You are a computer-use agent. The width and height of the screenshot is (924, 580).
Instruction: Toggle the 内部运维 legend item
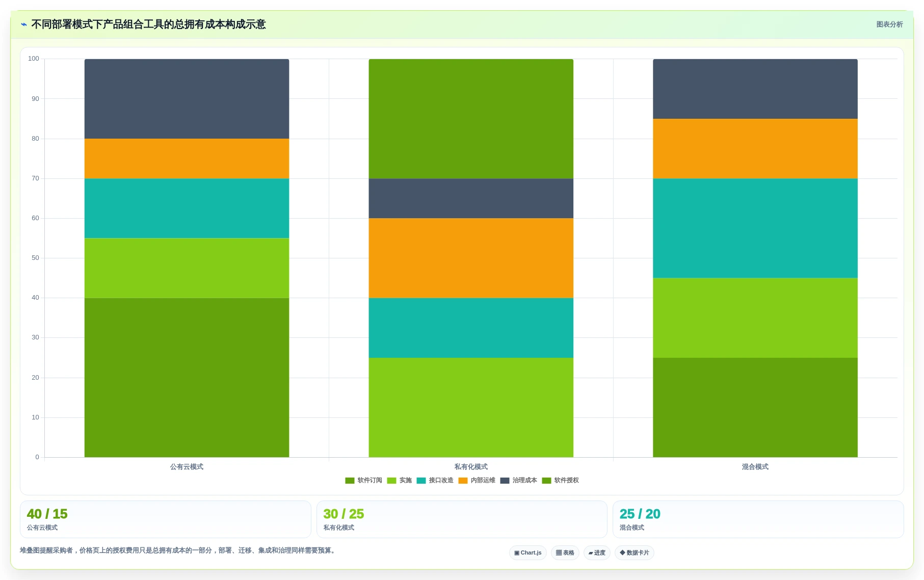477,480
